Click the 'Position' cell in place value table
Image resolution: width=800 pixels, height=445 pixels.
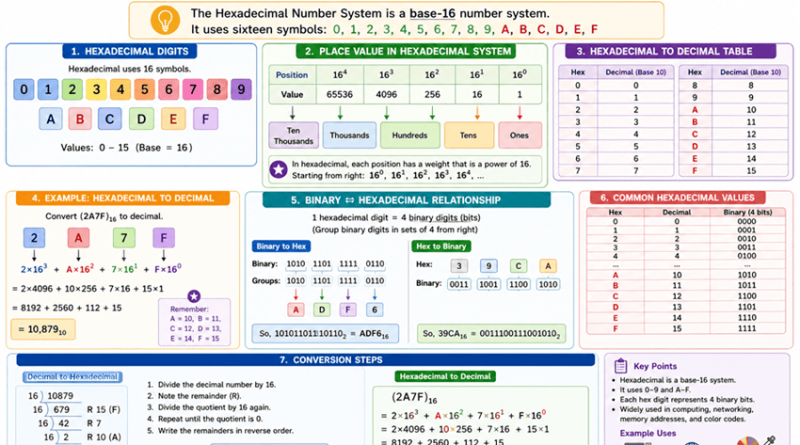pos(292,75)
